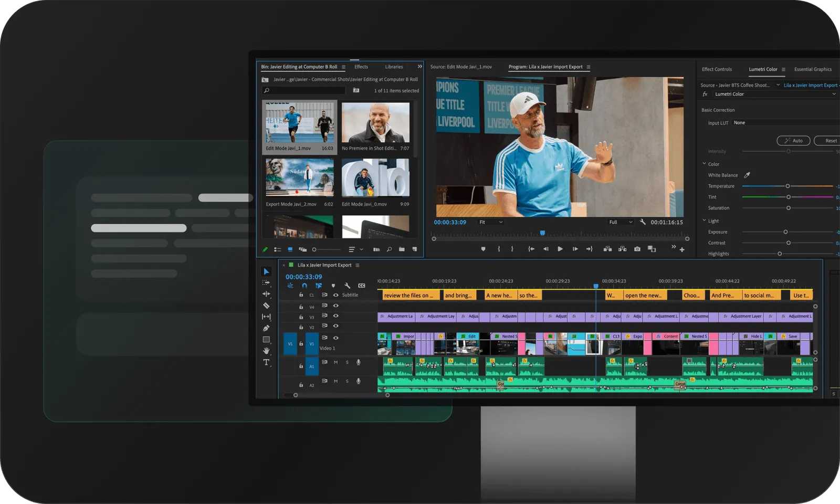
Task: Click the White Balance eyedropper
Action: click(x=747, y=175)
